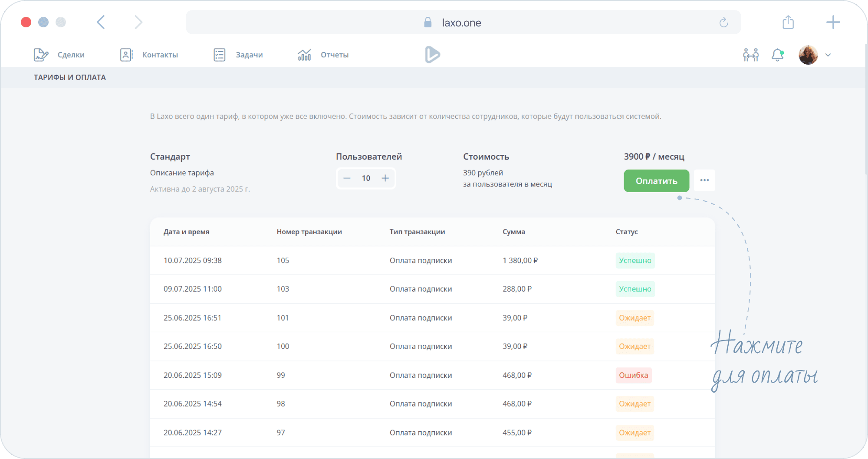Select the Отчеты menu label
868x459 pixels.
point(335,55)
